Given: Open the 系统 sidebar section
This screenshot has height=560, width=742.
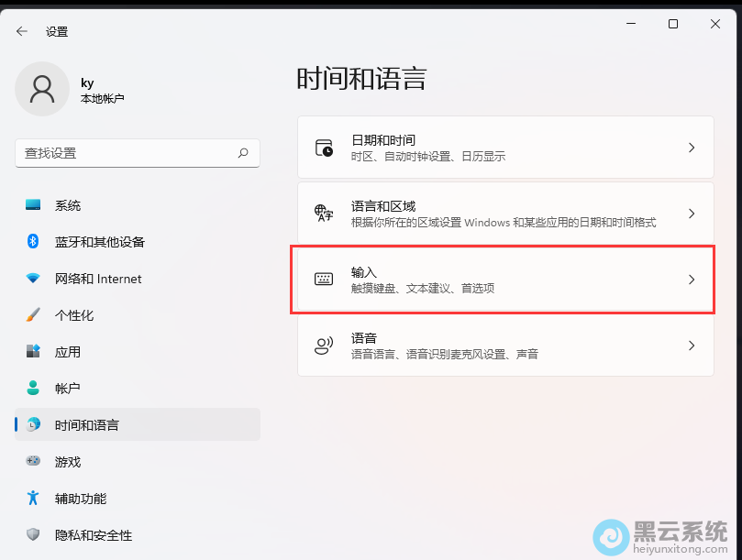Looking at the screenshot, I should [x=68, y=205].
